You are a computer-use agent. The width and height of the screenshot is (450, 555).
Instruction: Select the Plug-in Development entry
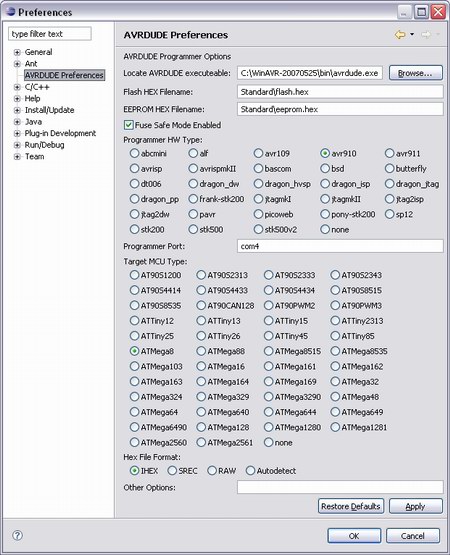(60, 133)
